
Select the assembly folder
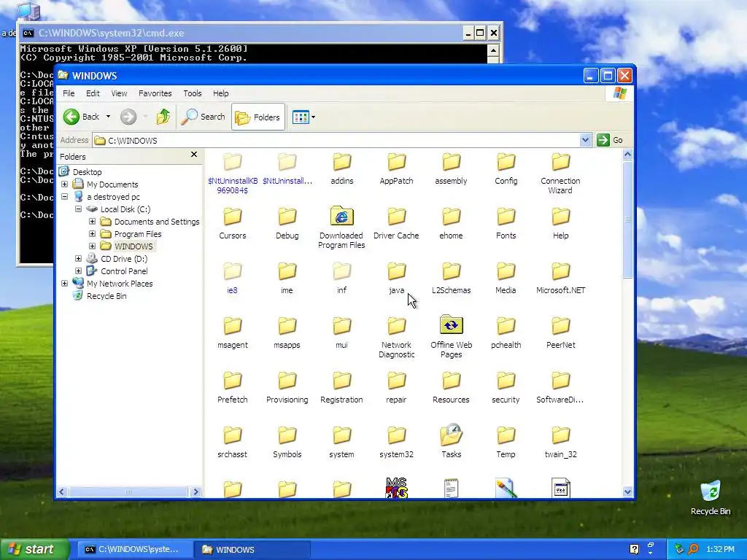[451, 168]
